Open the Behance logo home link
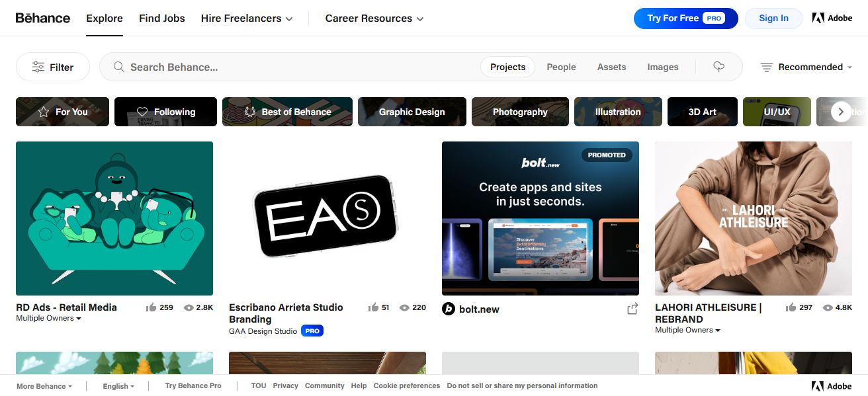This screenshot has height=396, width=868. tap(43, 18)
